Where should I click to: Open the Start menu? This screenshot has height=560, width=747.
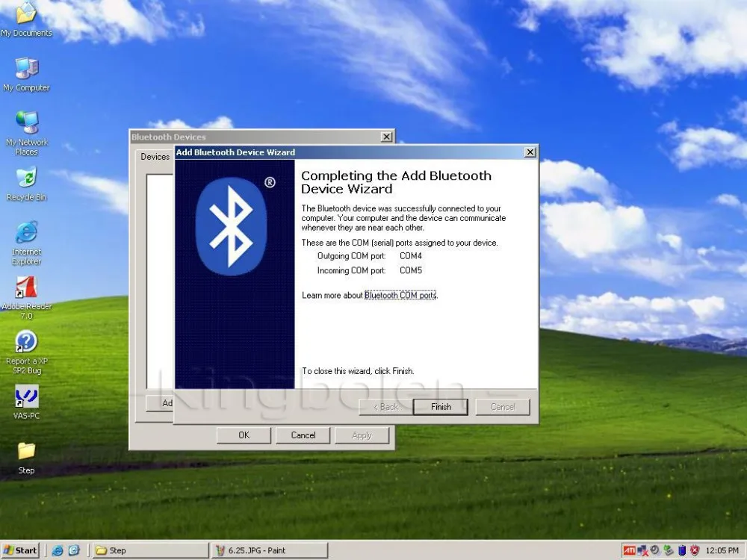(20, 550)
